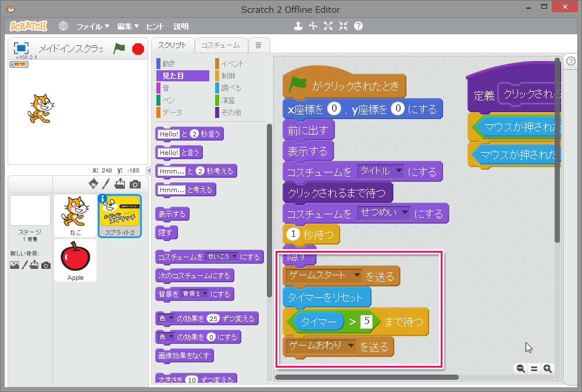Click the x座標 value 0 field
This screenshot has width=582, height=392.
[334, 108]
